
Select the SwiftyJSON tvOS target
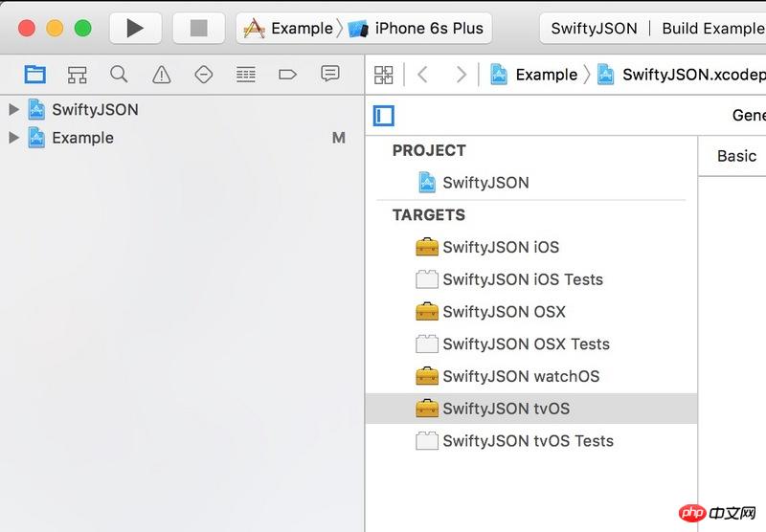click(x=531, y=409)
